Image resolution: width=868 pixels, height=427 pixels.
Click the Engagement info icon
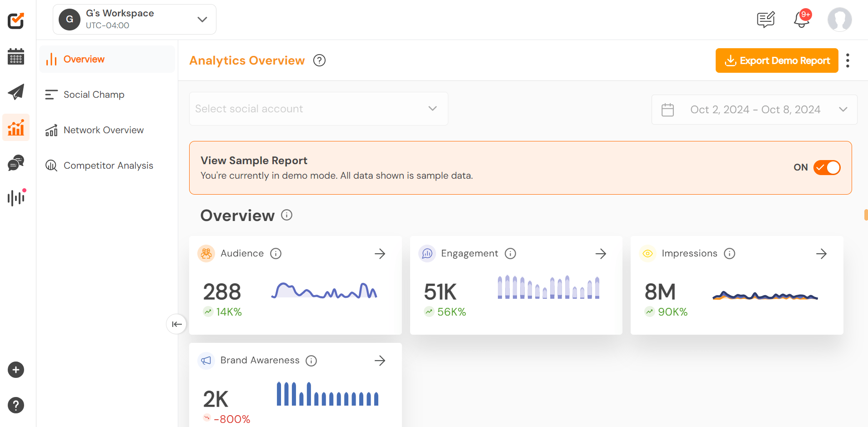click(510, 254)
